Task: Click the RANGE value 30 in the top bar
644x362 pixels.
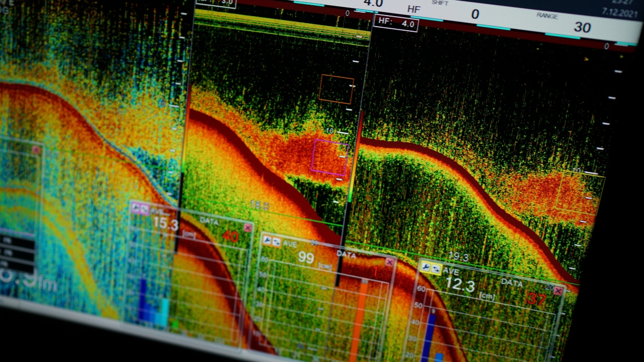Action: click(x=582, y=27)
